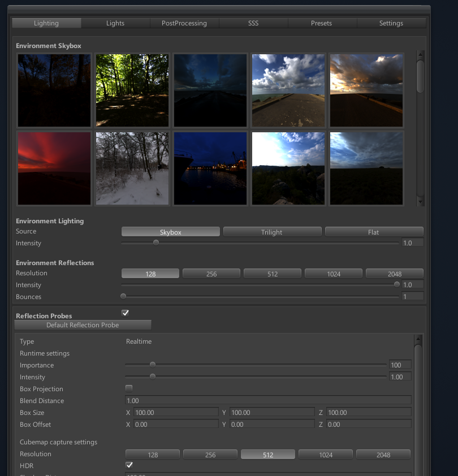Click the Box Size Z field

[x=369, y=412]
